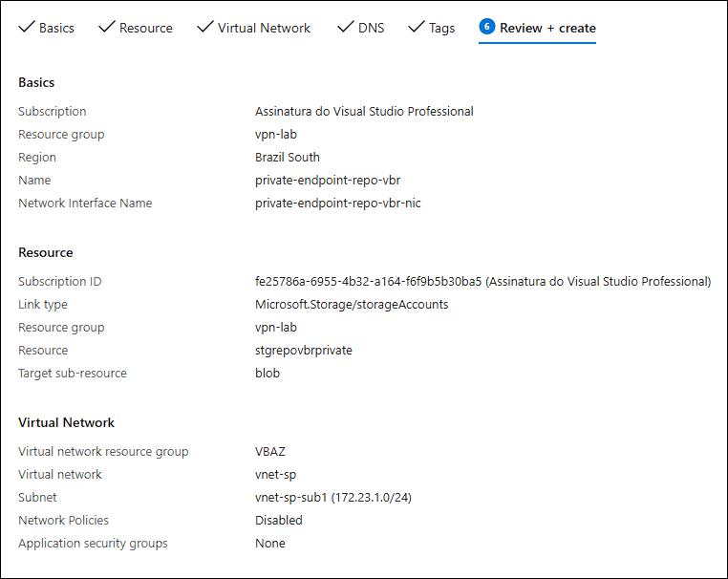The image size is (728, 579).
Task: Click the Basics resource group value vpn-lab
Action: click(276, 134)
